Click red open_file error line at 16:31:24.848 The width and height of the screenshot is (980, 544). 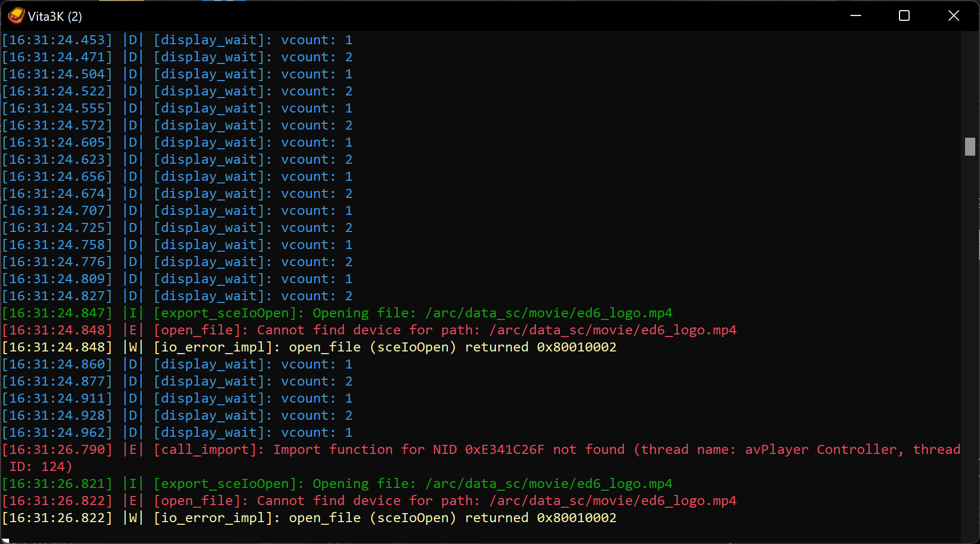369,330
